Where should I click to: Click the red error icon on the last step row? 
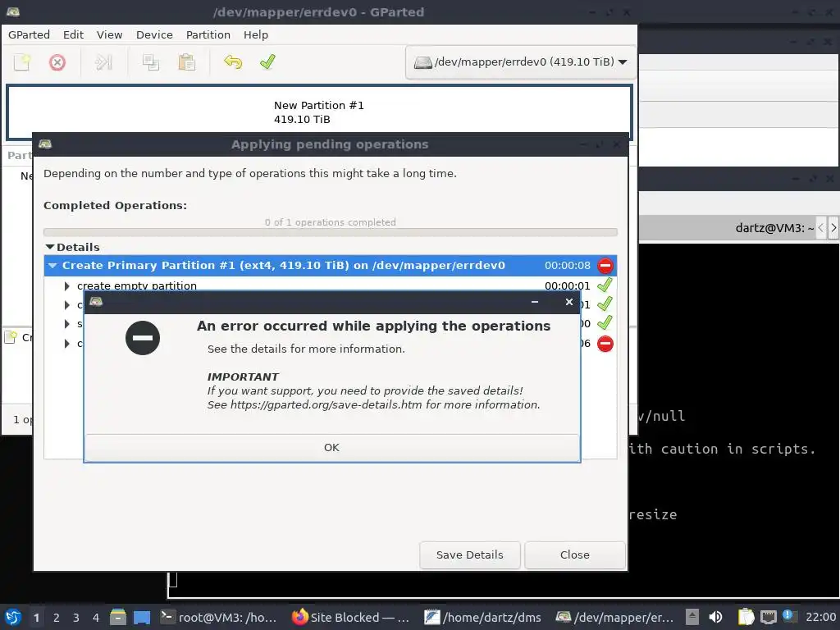(605, 344)
